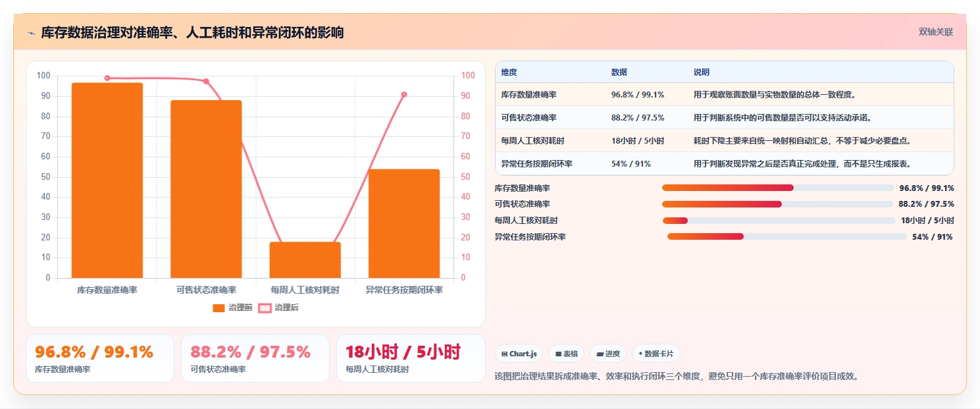
Task: Click the table value 88.2% / 97.5%
Action: (638, 118)
